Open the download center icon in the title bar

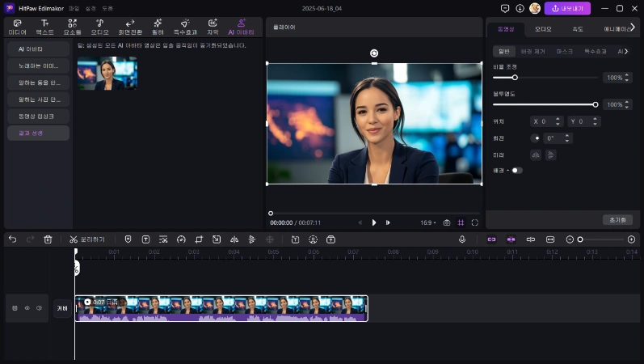tap(520, 8)
